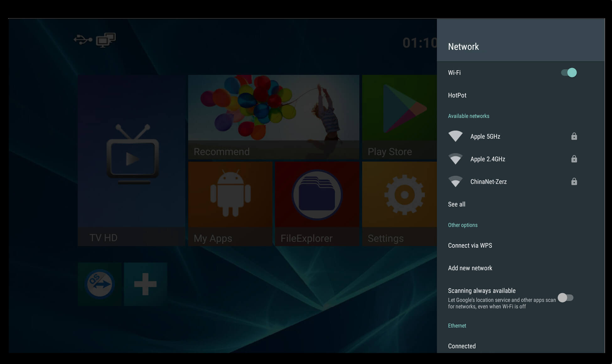Open the blue arrow shortcut app
The height and width of the screenshot is (364, 612).
click(99, 284)
